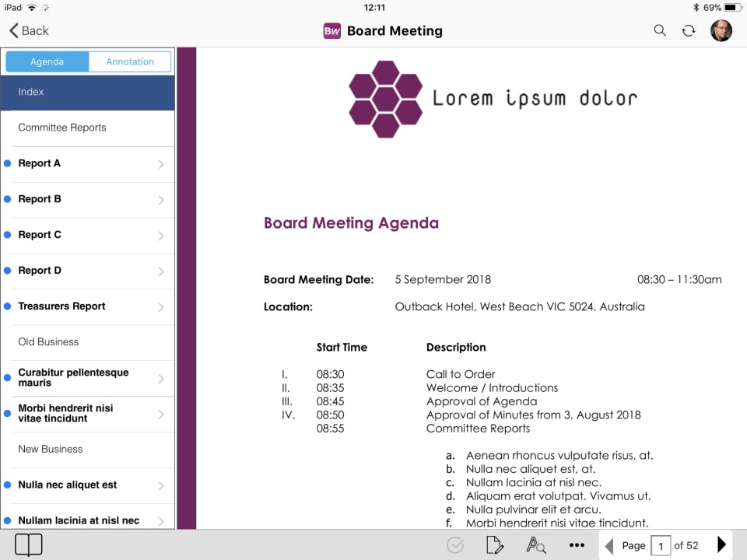Select New Business section
The height and width of the screenshot is (560, 747).
[x=88, y=450]
